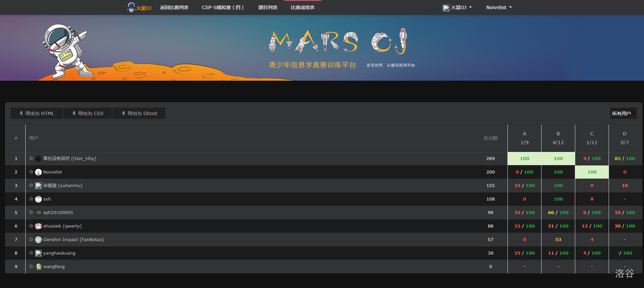Click the 导出为 Ghost button
The width and height of the screenshot is (644, 288).
[x=139, y=113]
